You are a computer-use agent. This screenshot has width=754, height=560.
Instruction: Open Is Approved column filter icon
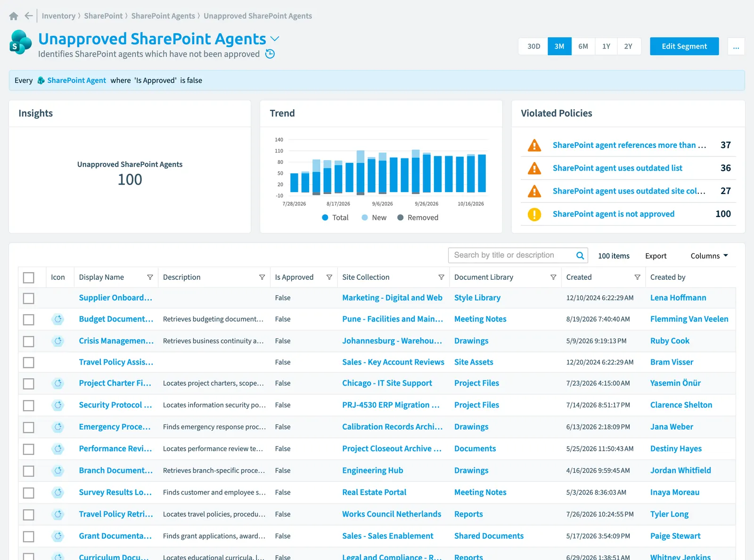coord(329,277)
